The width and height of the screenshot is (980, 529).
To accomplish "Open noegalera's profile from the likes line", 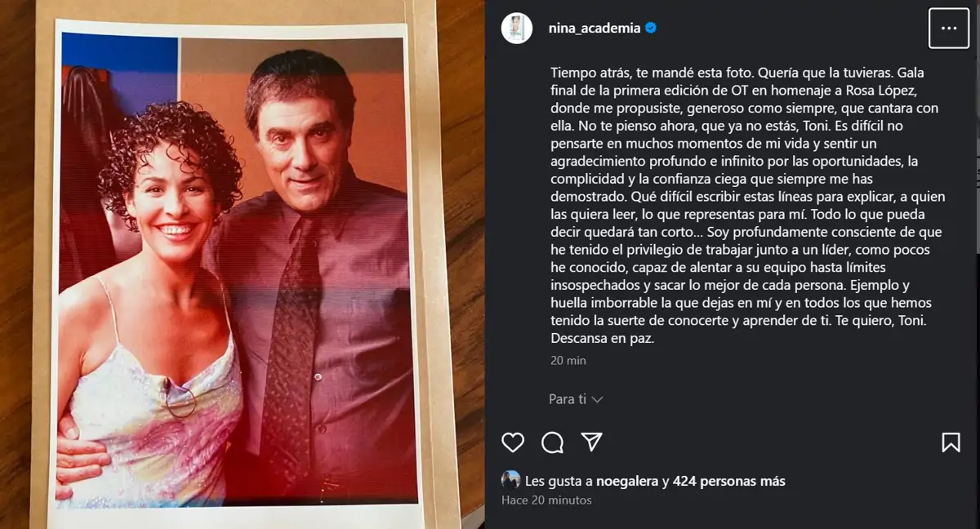I will 627,481.
